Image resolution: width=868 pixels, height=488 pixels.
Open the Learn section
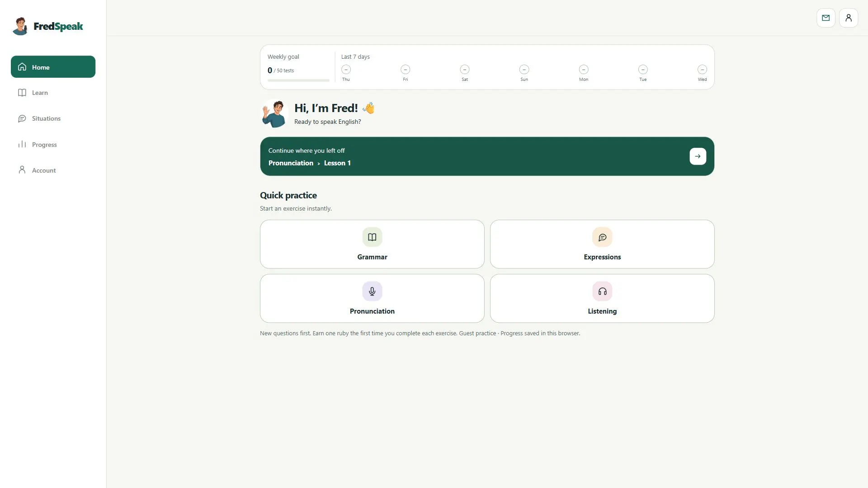point(53,93)
